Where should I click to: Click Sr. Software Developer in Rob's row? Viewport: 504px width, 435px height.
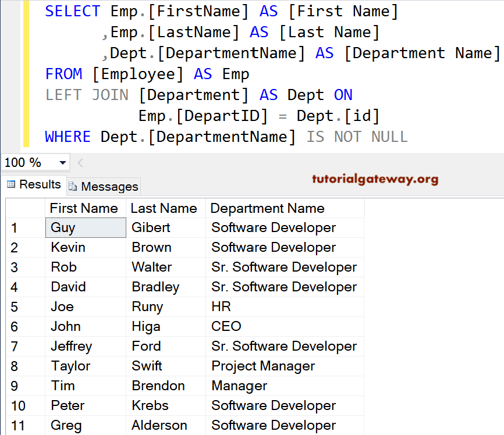coord(285,268)
